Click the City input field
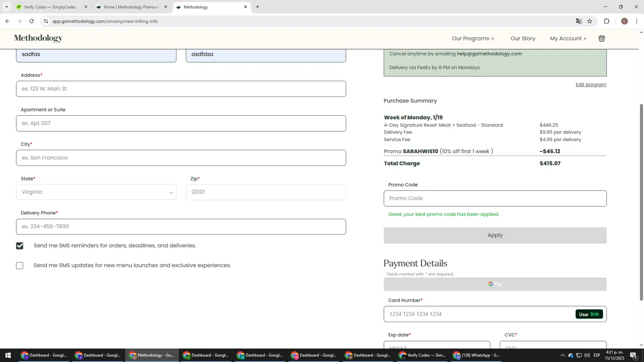This screenshot has height=362, width=644. click(x=181, y=158)
